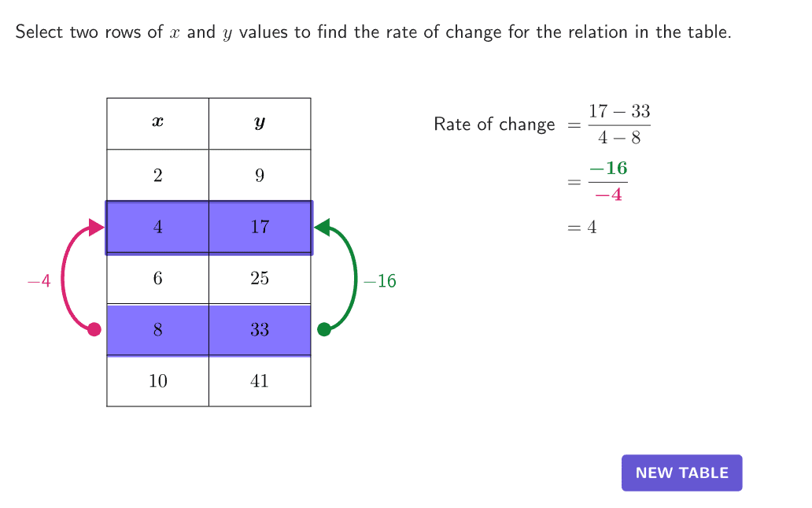Choose the cell with y value 25
Screen dimensions: 812x508
[x=260, y=278]
